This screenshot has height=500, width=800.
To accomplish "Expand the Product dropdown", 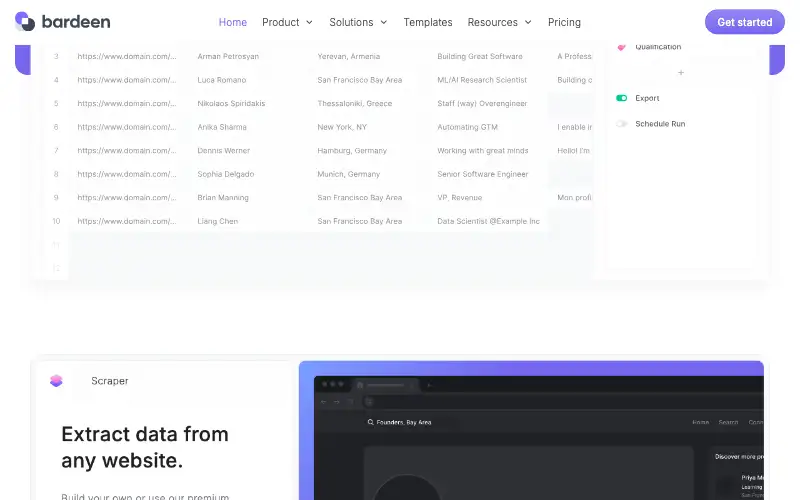I will coord(287,22).
